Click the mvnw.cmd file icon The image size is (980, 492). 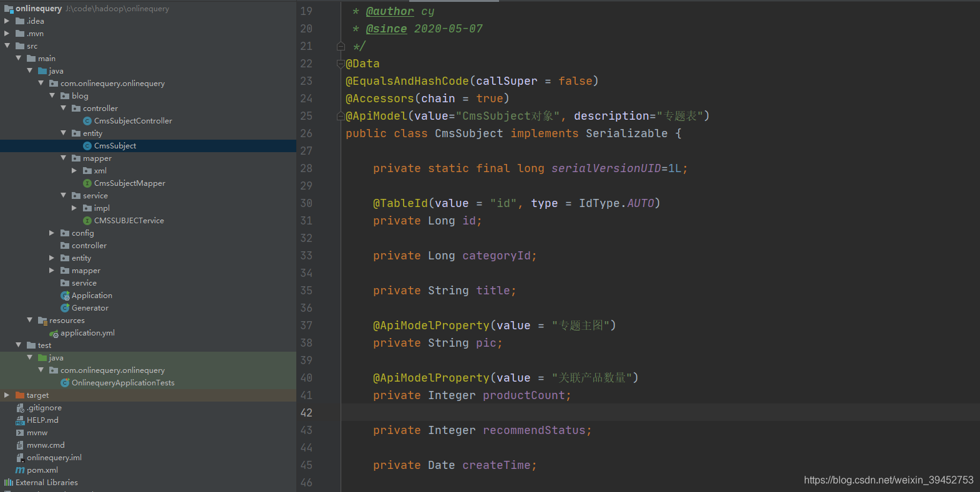click(x=20, y=445)
